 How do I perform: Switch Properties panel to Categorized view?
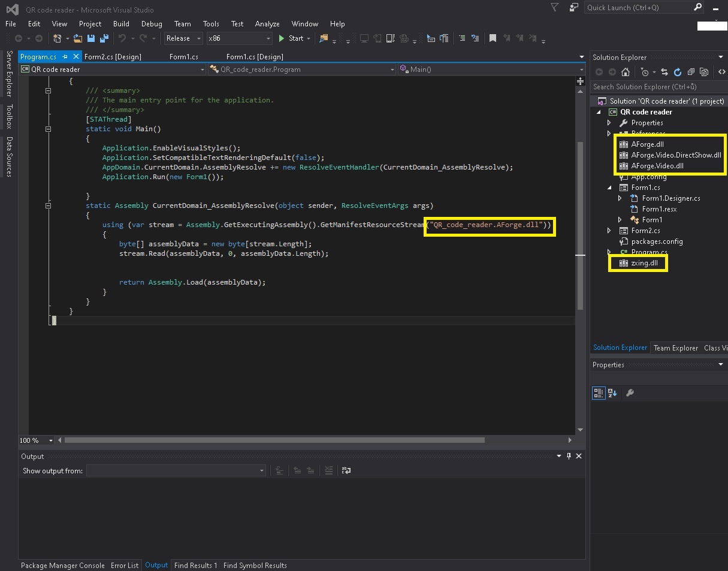coord(598,393)
